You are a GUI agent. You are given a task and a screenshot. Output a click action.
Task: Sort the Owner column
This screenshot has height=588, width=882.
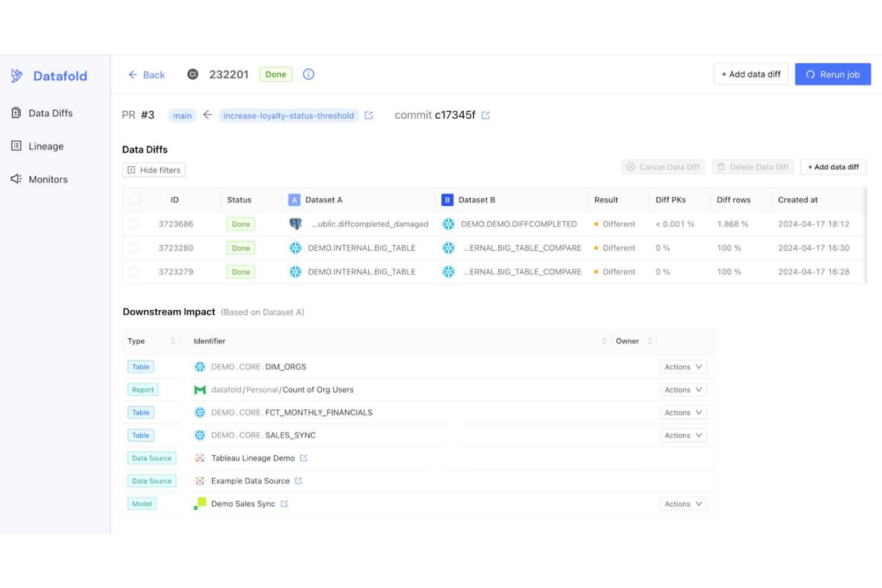649,341
